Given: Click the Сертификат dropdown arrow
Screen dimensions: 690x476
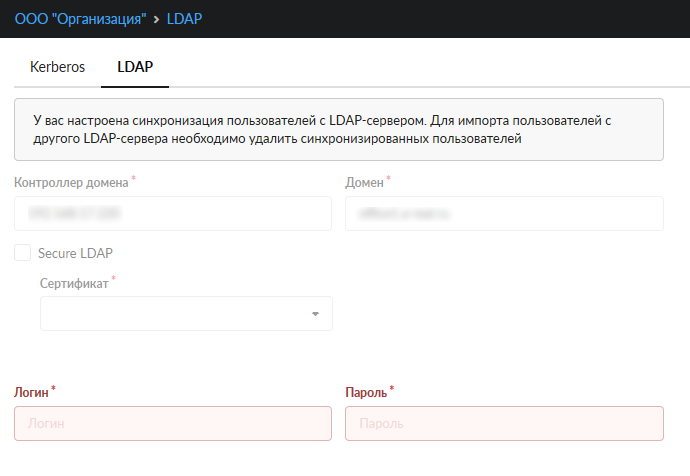Looking at the screenshot, I should tap(315, 314).
